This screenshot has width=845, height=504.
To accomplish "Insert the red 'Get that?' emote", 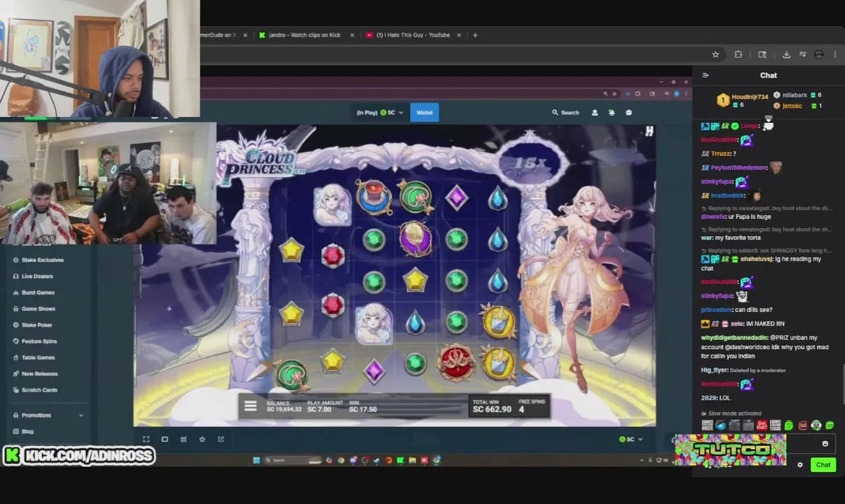I will 762,425.
